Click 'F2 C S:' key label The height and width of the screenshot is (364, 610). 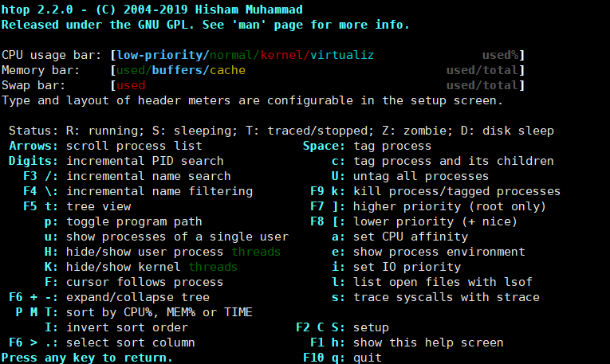[321, 328]
